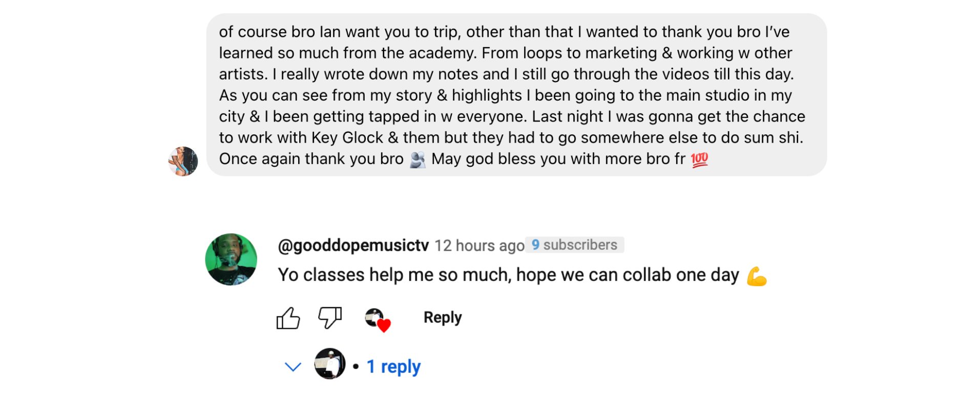Click the creator heart icon

click(378, 320)
